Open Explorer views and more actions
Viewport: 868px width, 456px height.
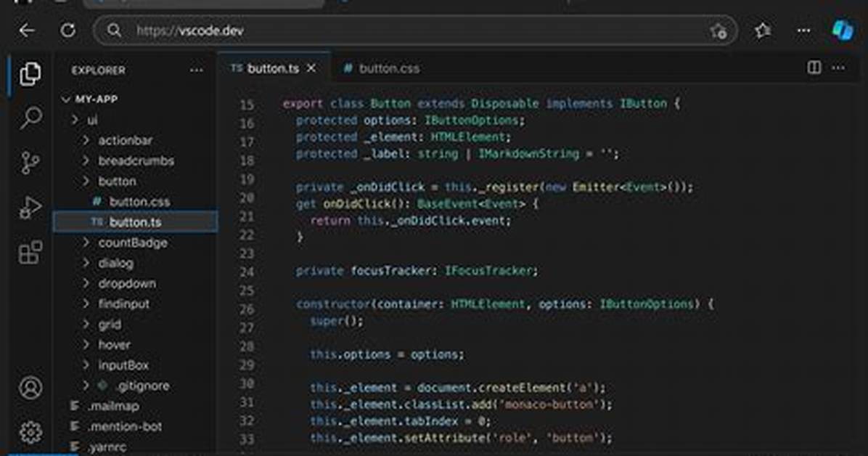[x=196, y=70]
